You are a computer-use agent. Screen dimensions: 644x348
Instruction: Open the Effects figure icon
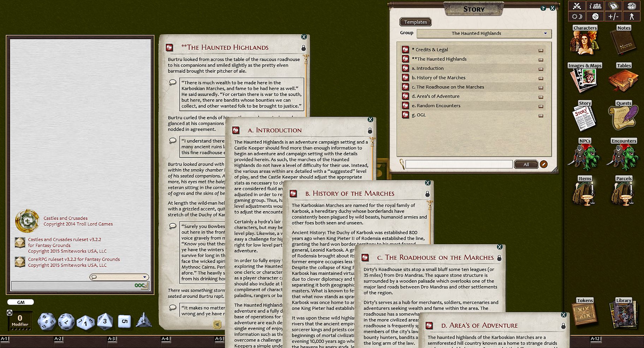pyautogui.click(x=632, y=17)
